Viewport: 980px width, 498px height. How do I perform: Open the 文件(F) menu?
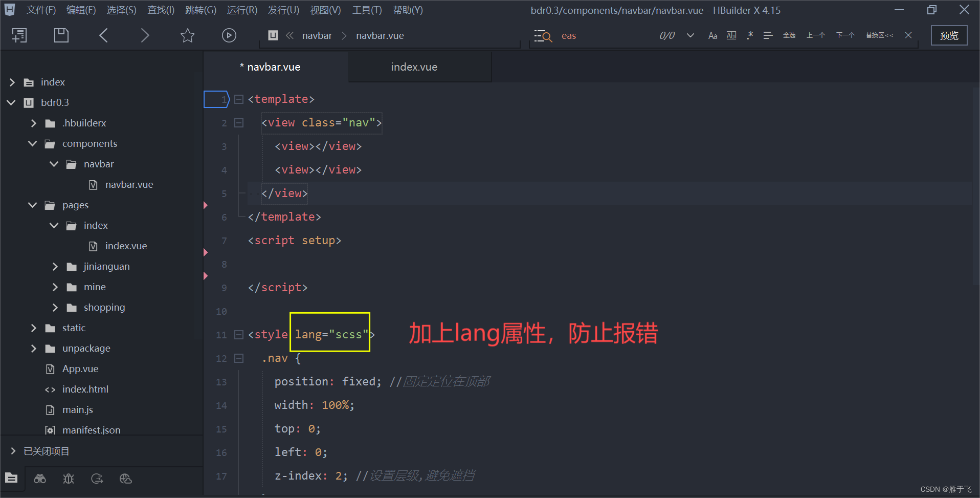41,10
